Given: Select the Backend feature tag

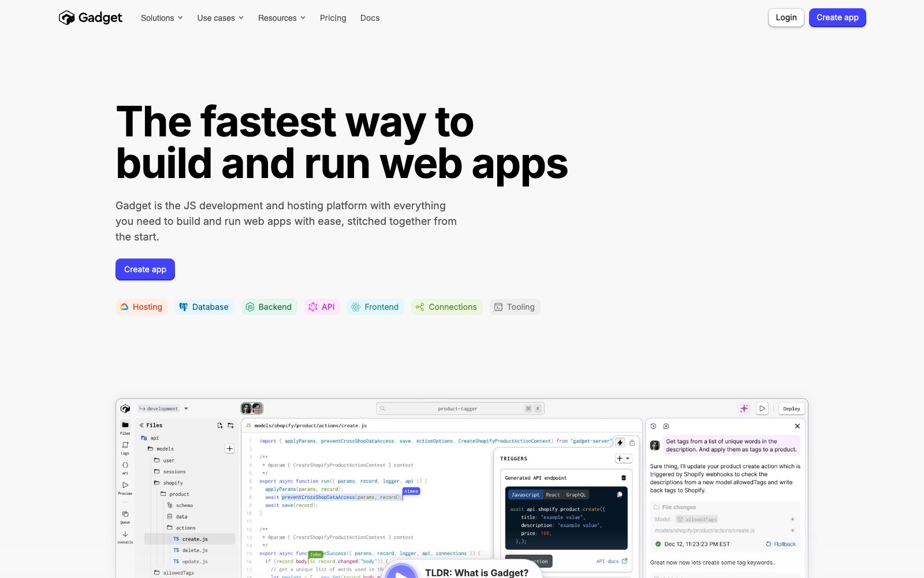Looking at the screenshot, I should click(x=269, y=307).
